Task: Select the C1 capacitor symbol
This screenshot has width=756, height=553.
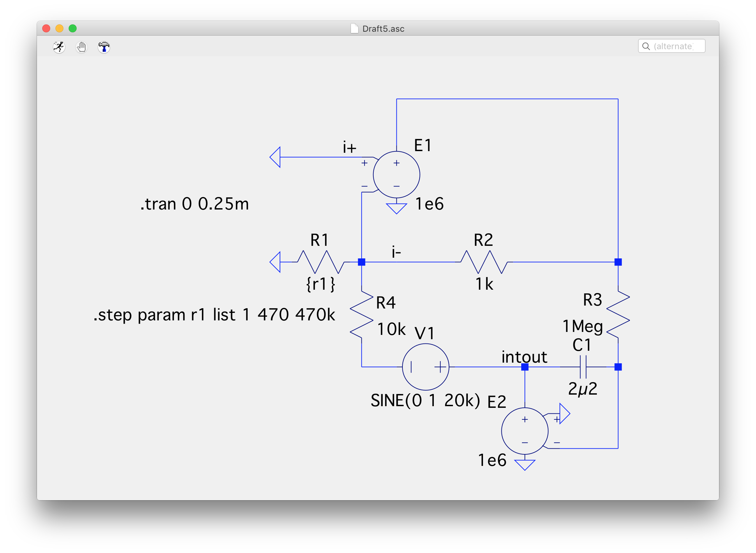Action: pyautogui.click(x=583, y=367)
